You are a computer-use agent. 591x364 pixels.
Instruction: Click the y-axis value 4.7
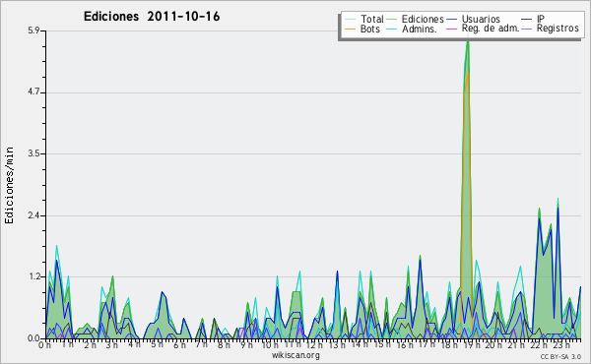pos(33,92)
